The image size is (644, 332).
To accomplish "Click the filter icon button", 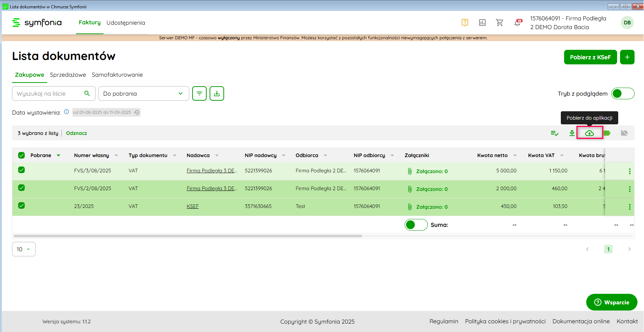I will [199, 93].
